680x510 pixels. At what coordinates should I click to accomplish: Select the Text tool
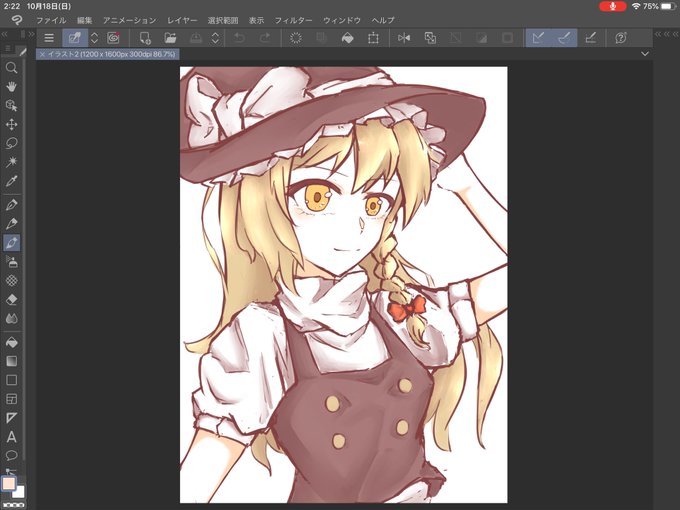pos(11,437)
